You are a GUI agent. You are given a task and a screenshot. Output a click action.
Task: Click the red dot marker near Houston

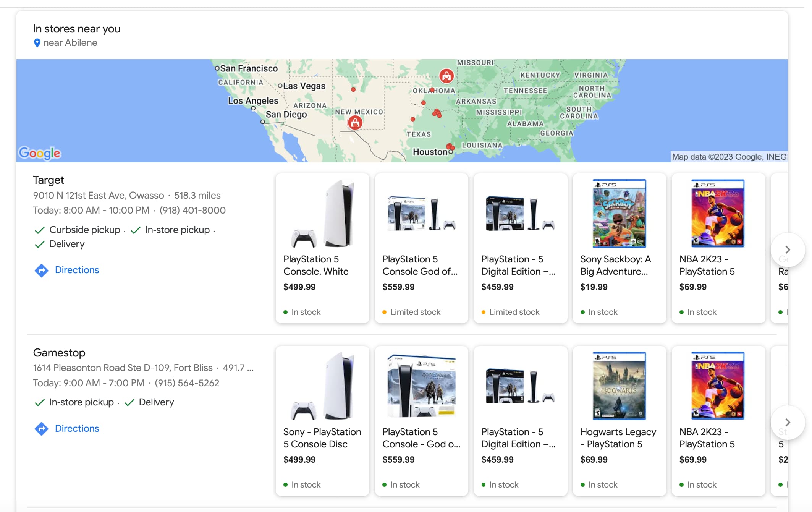pos(450,146)
